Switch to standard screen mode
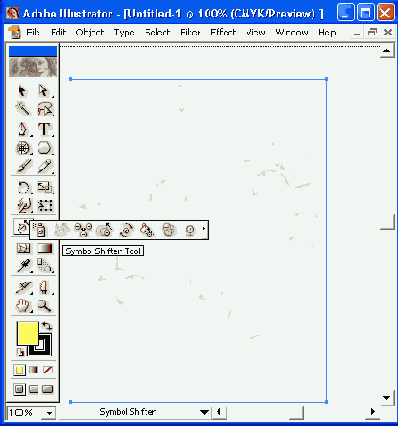Image resolution: width=398 pixels, height=426 pixels. click(x=19, y=389)
